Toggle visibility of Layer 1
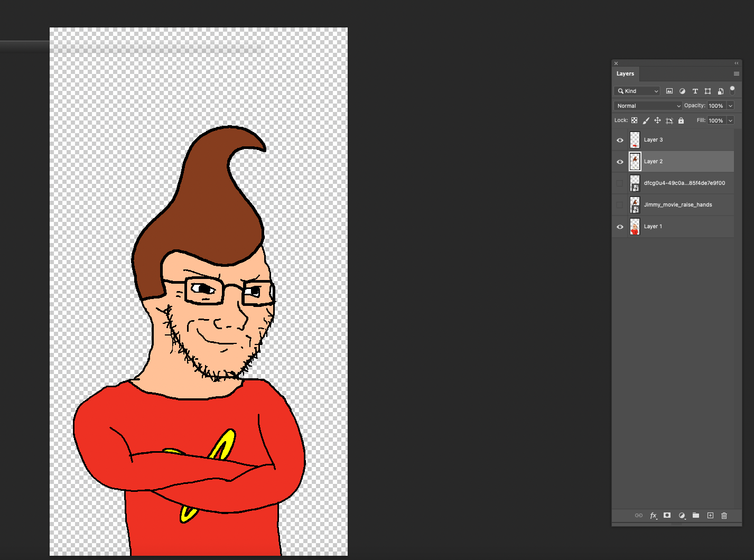The width and height of the screenshot is (754, 560). coord(620,227)
